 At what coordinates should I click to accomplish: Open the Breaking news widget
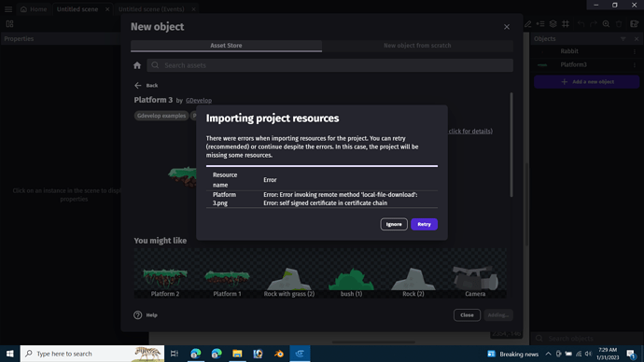point(512,354)
